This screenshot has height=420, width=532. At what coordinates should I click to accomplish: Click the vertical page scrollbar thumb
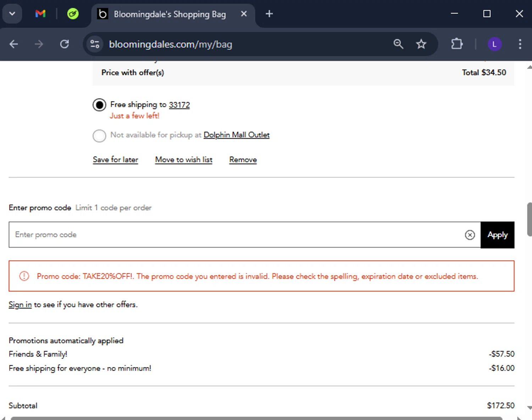click(x=529, y=219)
